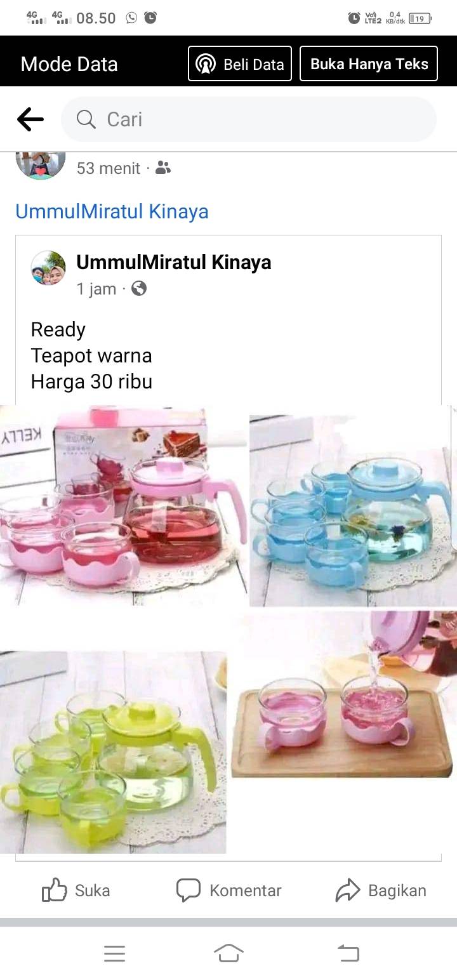This screenshot has height=980, width=457.
Task: Focus the Cari search field
Action: [249, 119]
